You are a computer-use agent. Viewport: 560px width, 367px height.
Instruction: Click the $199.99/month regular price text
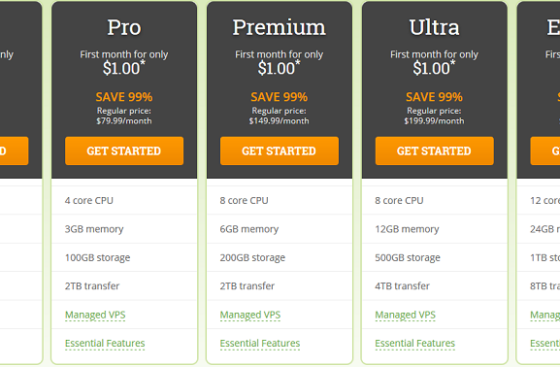coord(434,121)
